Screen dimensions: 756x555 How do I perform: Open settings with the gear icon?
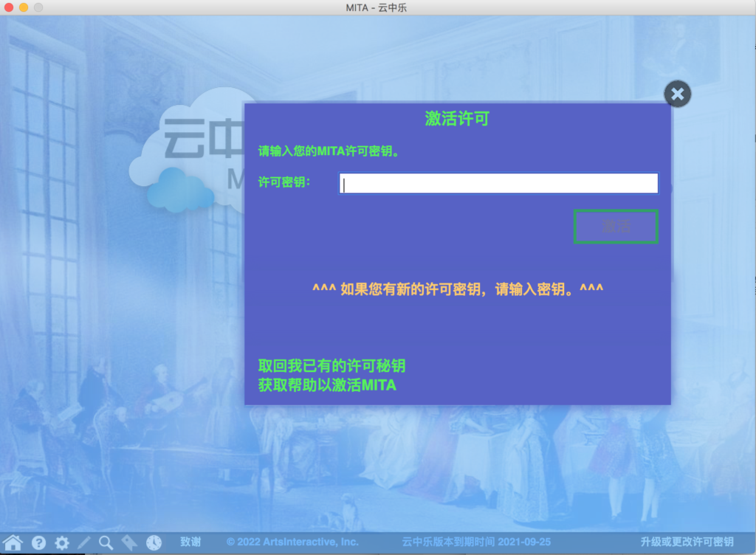pyautogui.click(x=62, y=542)
